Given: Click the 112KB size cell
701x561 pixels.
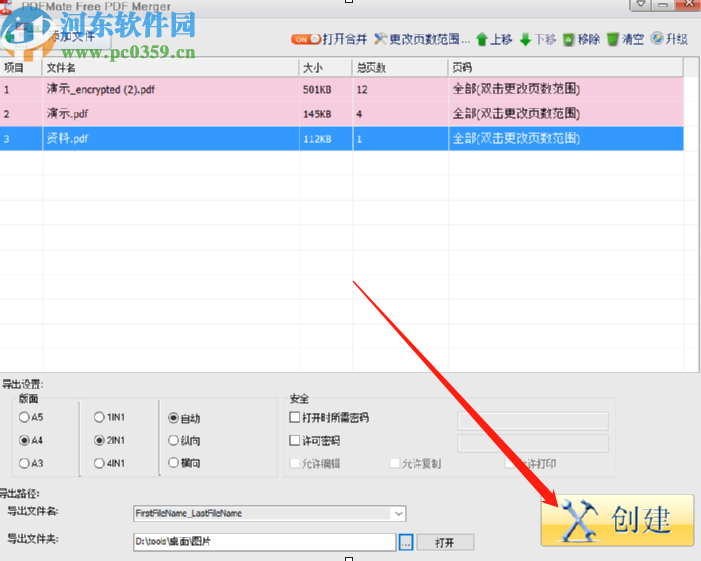Looking at the screenshot, I should tap(326, 139).
